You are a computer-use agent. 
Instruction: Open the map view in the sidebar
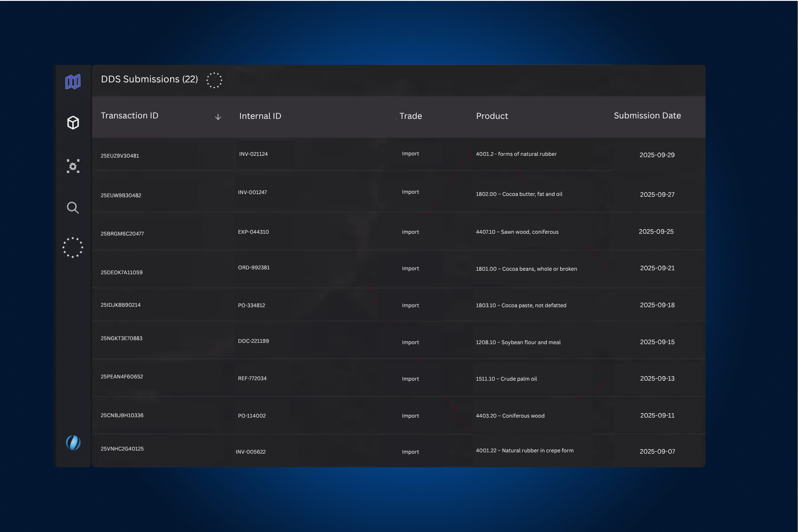(73, 82)
